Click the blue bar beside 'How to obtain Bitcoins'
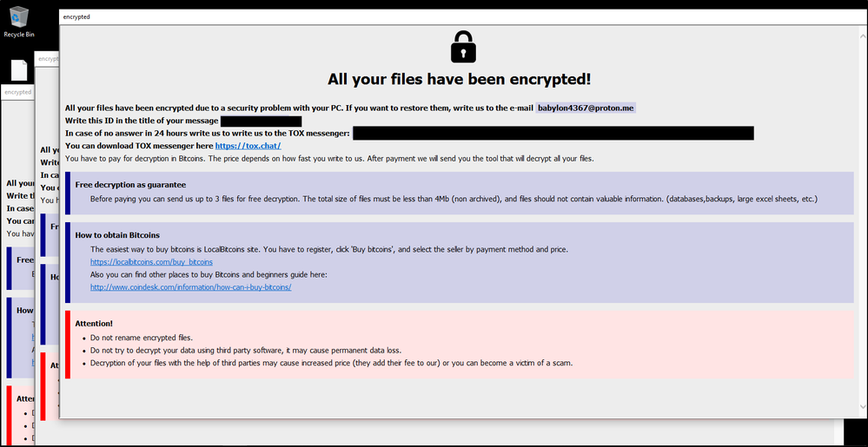The image size is (868, 447). (68, 262)
